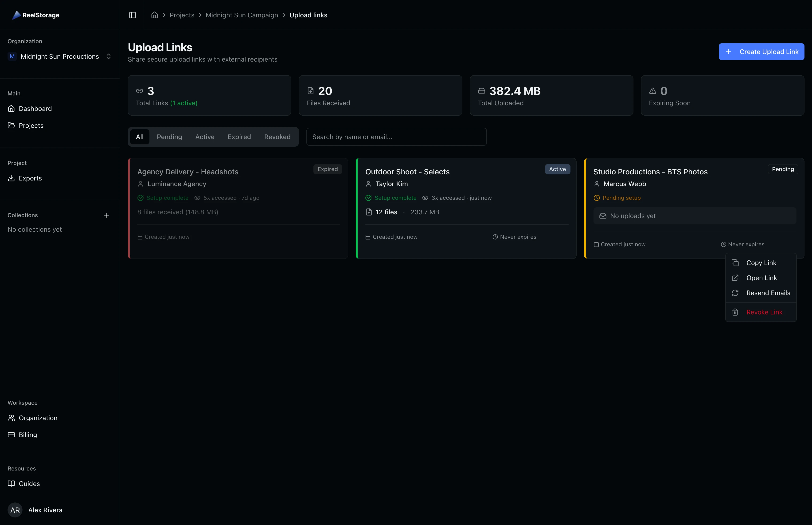Filter links by Pending tab
The image size is (812, 525).
click(169, 137)
